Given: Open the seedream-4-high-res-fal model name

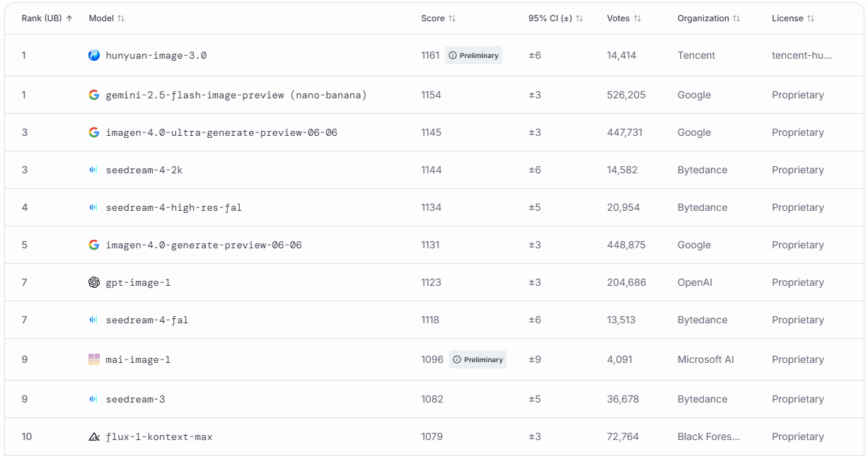Looking at the screenshot, I should [x=173, y=207].
